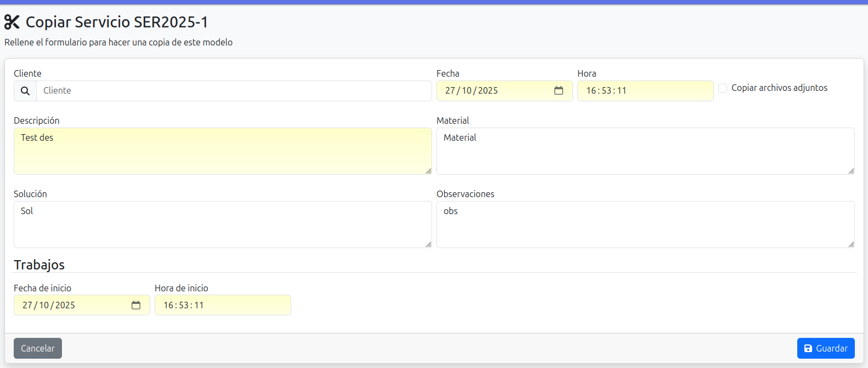Open the calendar picker in Fecha field

pos(558,91)
